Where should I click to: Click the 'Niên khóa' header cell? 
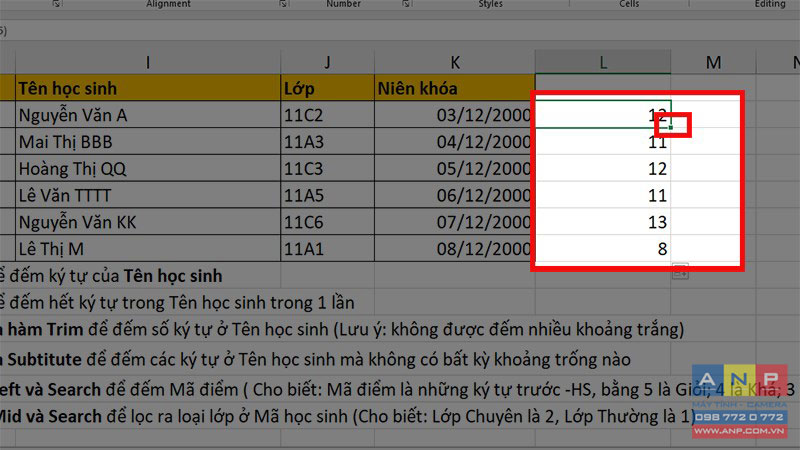tap(455, 88)
